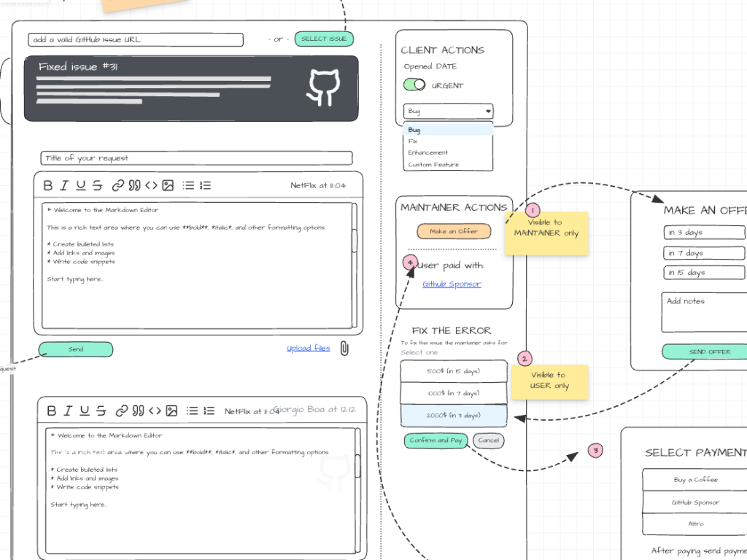This screenshot has width=747, height=560.
Task: Choose Bug in the dropdown list
Action: click(449, 130)
